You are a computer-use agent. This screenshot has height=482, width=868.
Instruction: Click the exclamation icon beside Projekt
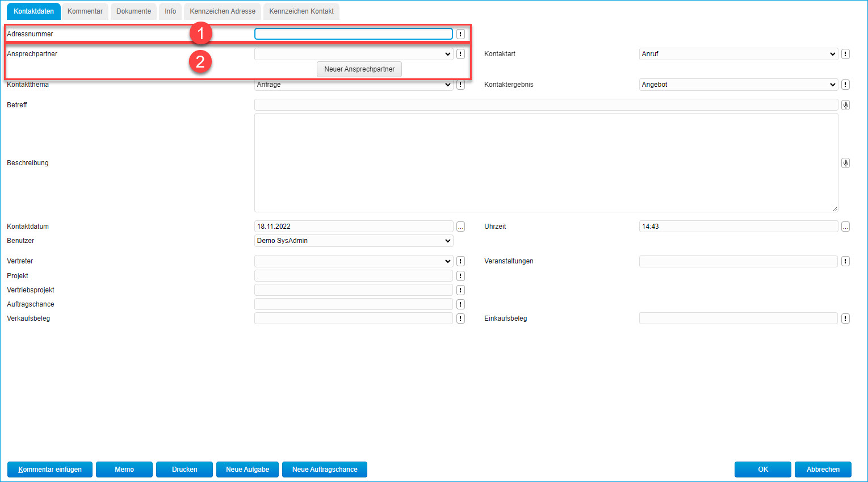point(460,276)
